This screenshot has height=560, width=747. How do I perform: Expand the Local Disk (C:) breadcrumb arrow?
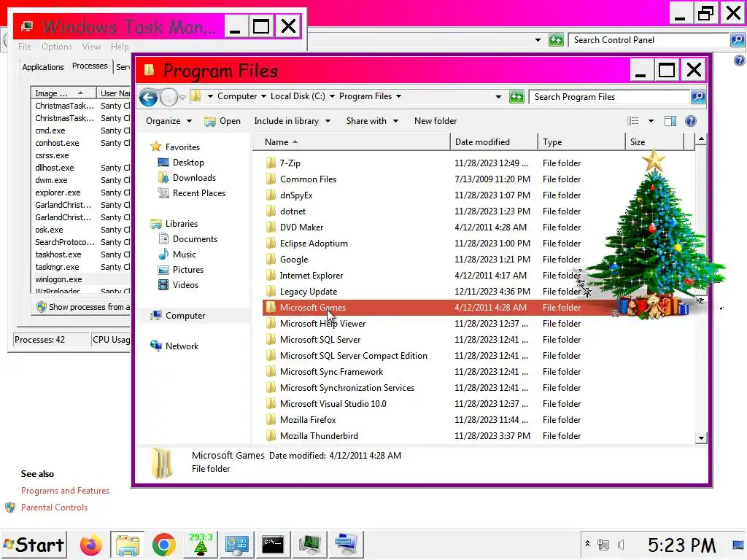(x=332, y=96)
